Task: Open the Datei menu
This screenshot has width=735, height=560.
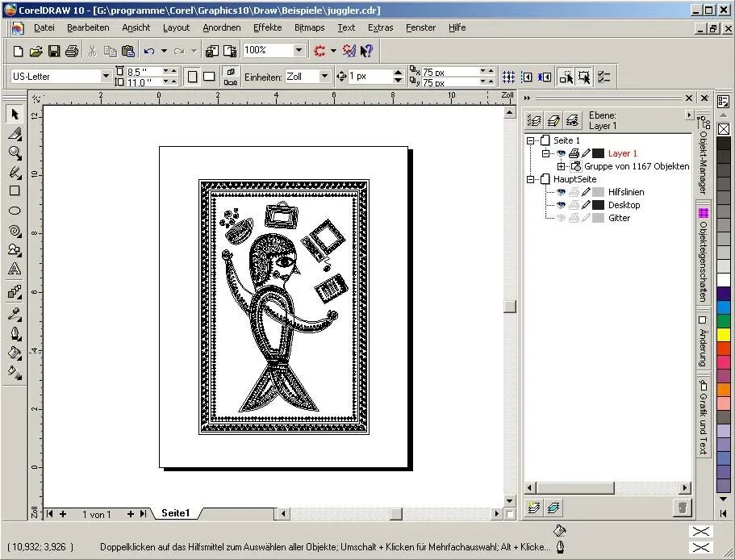Action: (44, 27)
